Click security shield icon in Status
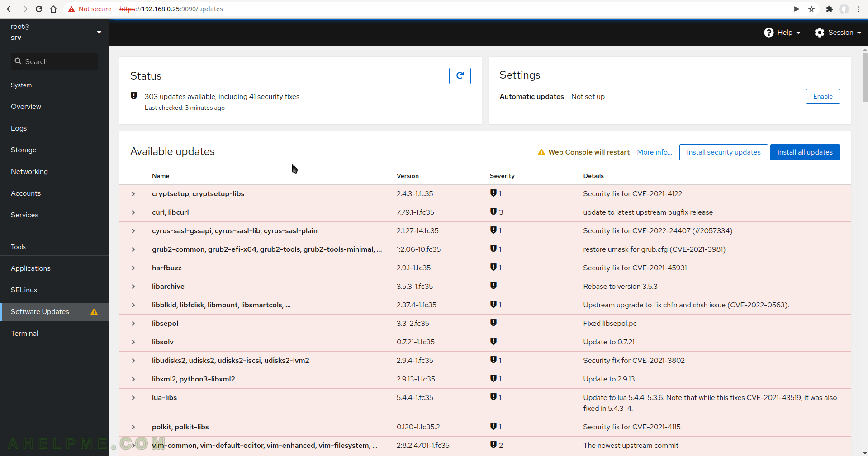 point(134,96)
